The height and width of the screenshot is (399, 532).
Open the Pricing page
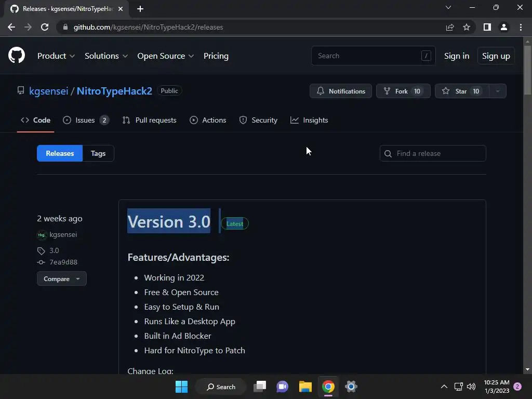[x=216, y=56]
